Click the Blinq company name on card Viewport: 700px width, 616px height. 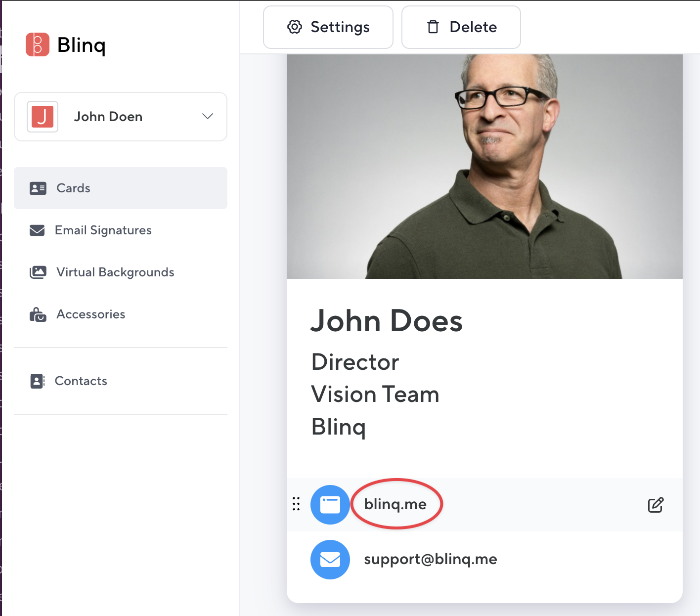click(339, 427)
